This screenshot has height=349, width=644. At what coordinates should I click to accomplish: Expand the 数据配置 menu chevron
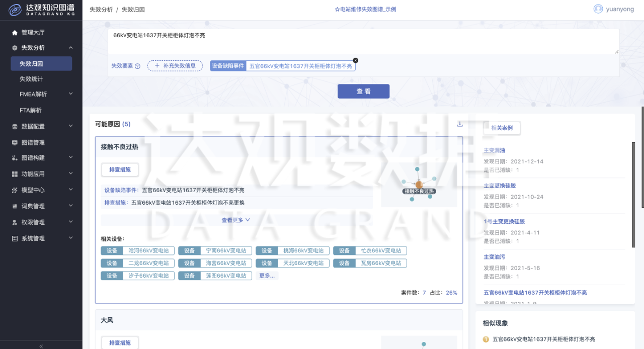pyautogui.click(x=70, y=126)
